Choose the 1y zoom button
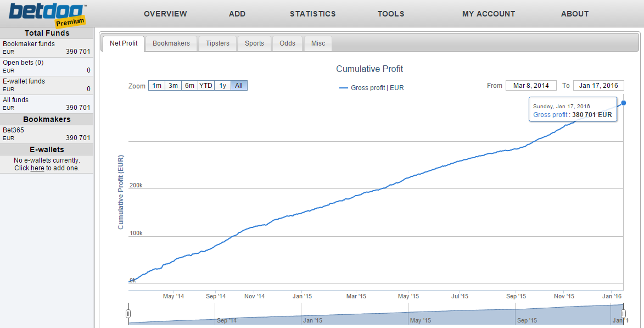644x328 pixels. (222, 86)
